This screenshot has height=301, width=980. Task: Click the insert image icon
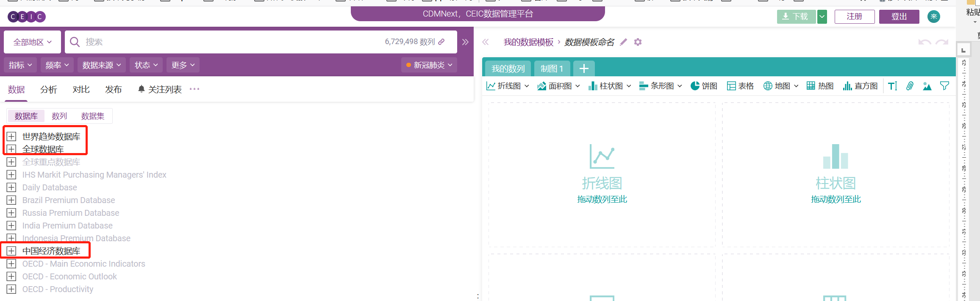[x=927, y=86]
